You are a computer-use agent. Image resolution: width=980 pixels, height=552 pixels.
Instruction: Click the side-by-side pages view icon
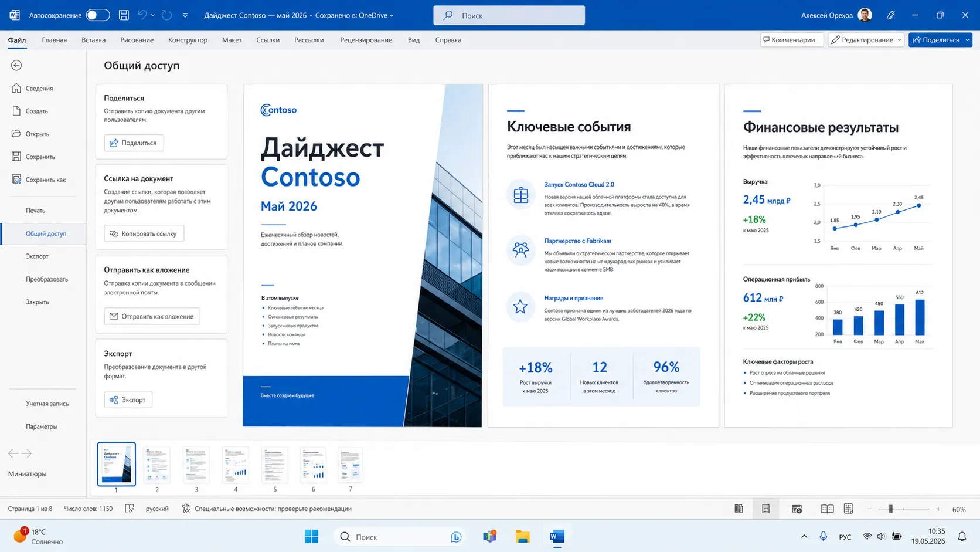[x=739, y=509]
